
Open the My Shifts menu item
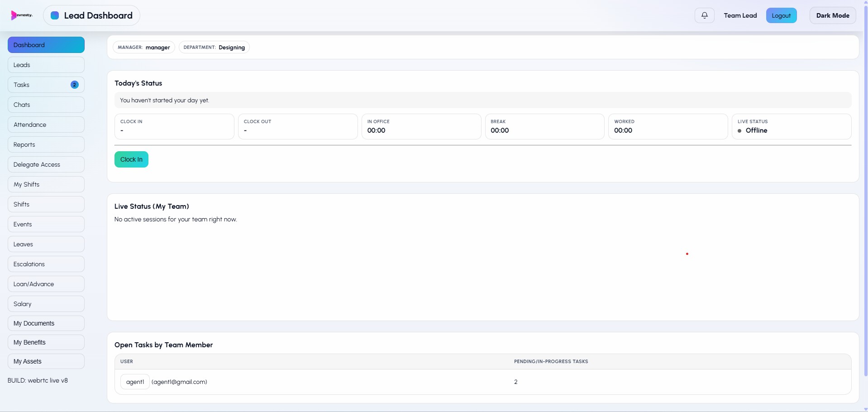tap(45, 184)
